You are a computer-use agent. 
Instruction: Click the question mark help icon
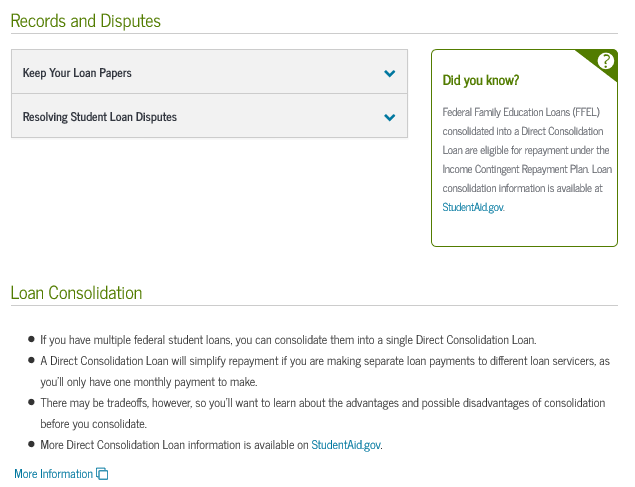click(x=605, y=61)
